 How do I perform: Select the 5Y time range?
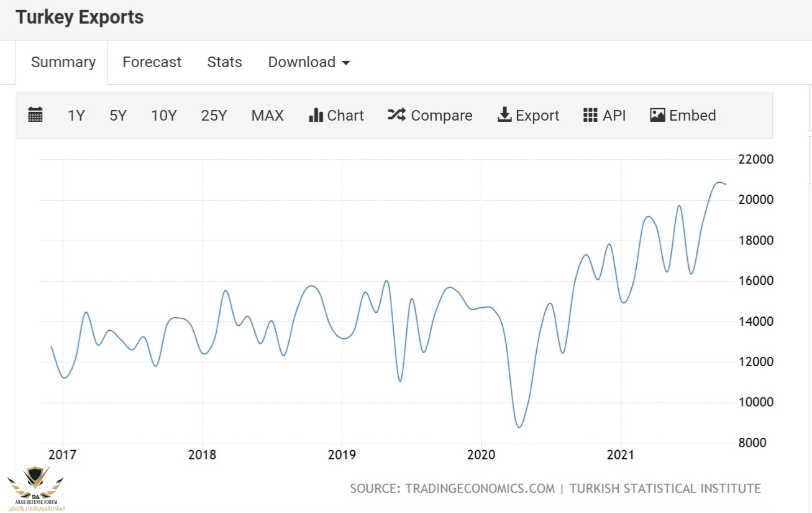pos(118,116)
